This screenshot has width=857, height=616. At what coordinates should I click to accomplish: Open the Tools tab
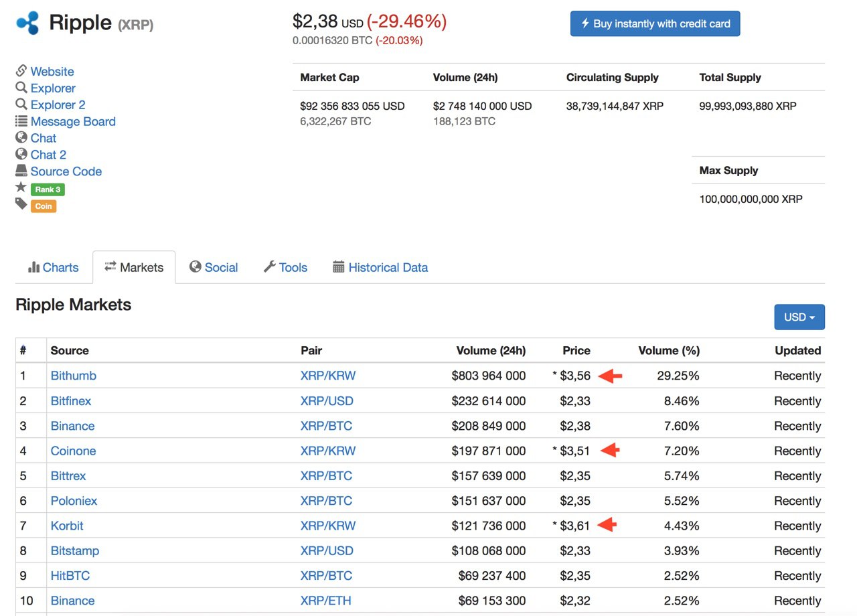point(285,267)
